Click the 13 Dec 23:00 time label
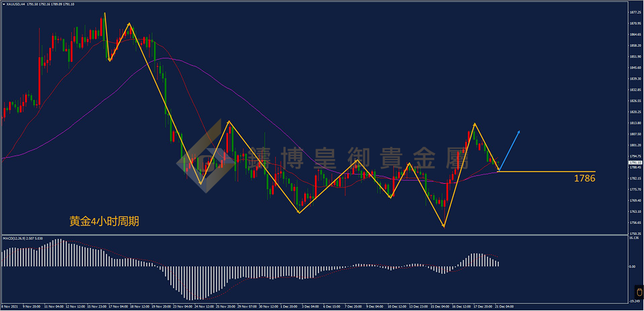Image resolution: width=644 pixels, height=311 pixels. (x=418, y=307)
